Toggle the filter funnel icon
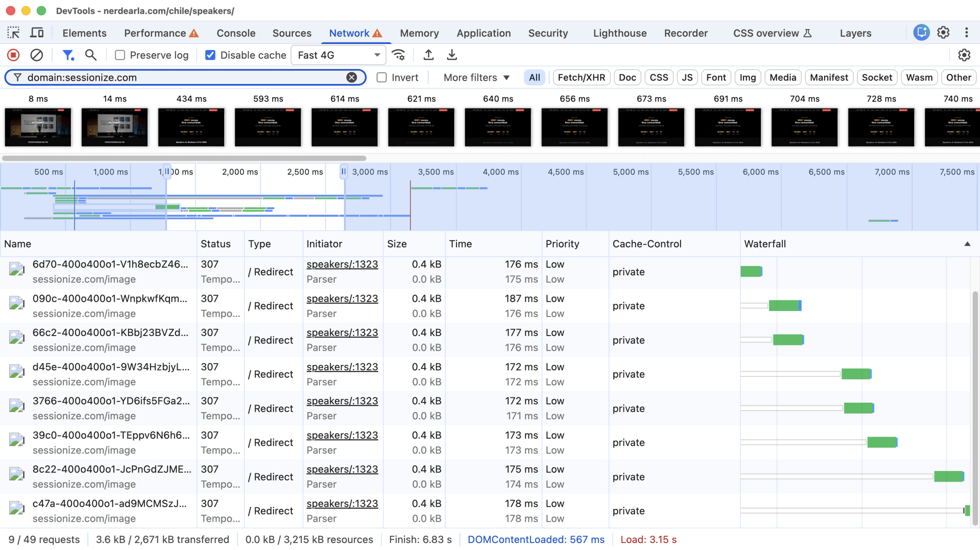The image size is (980, 550). click(68, 55)
